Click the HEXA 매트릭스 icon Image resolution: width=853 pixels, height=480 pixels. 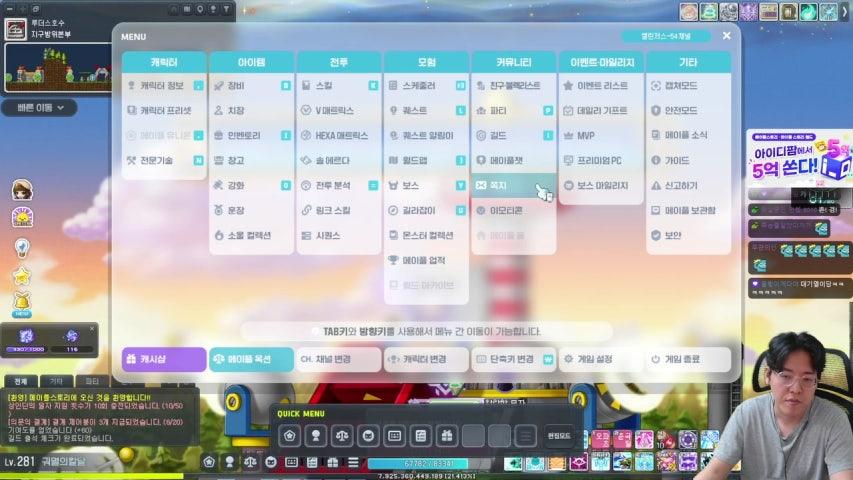[306, 136]
